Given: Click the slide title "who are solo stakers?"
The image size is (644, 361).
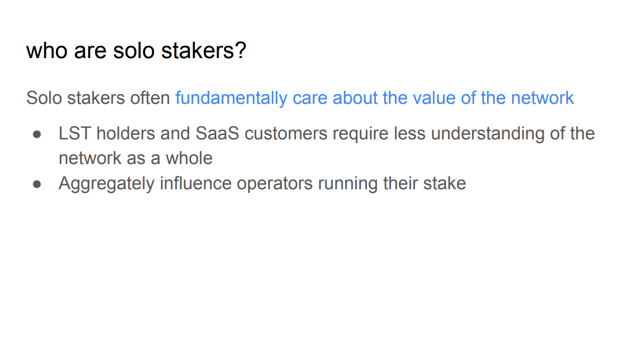Looking at the screenshot, I should 136,51.
